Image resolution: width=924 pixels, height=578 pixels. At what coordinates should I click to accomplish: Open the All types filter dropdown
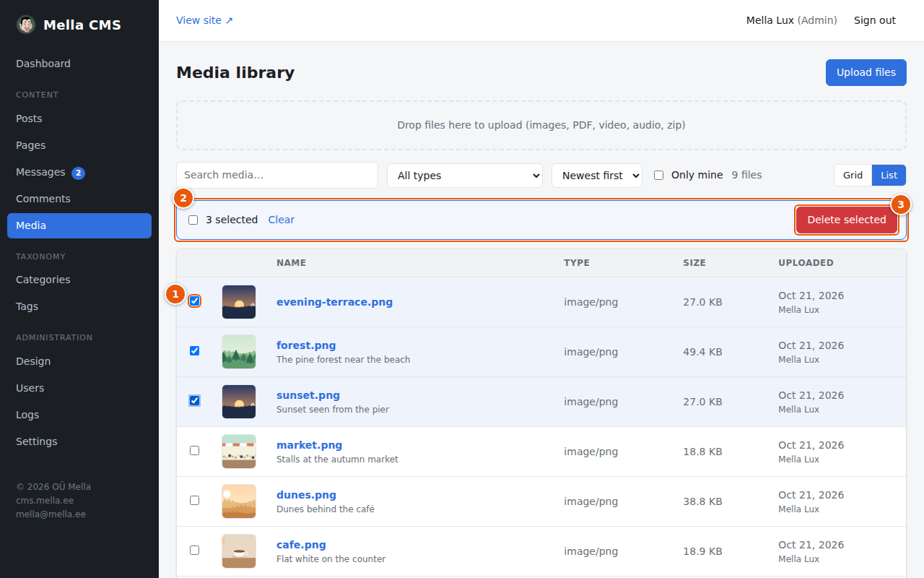pos(465,176)
